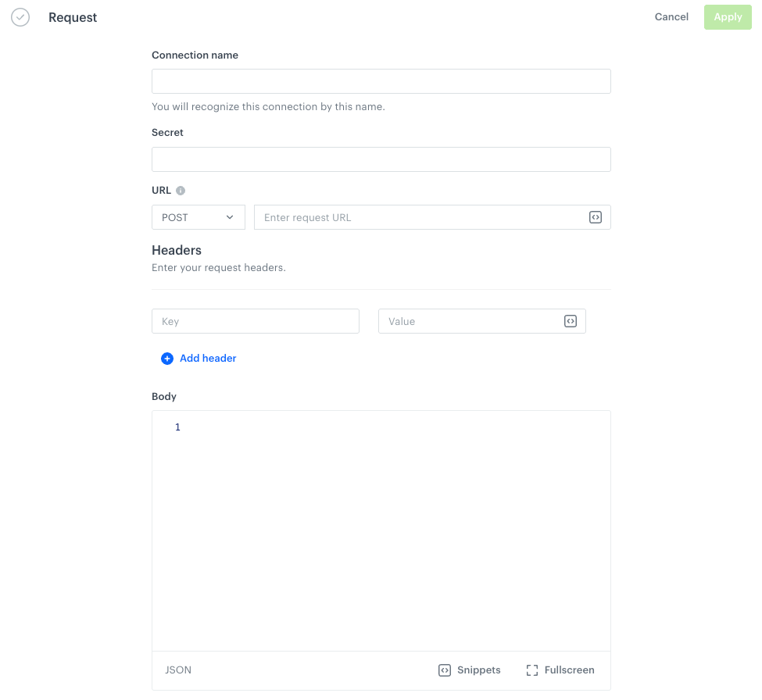Click the header Key input field
Viewport: 762px width, 700px height.
255,320
